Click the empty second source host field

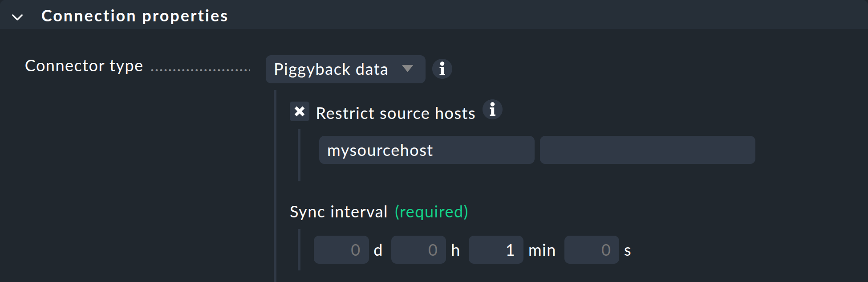pyautogui.click(x=647, y=150)
